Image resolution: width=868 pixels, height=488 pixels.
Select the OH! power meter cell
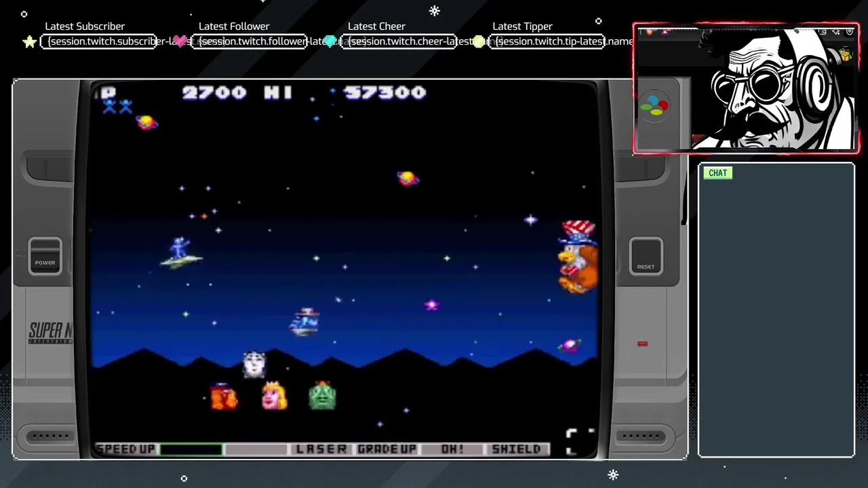pos(452,449)
